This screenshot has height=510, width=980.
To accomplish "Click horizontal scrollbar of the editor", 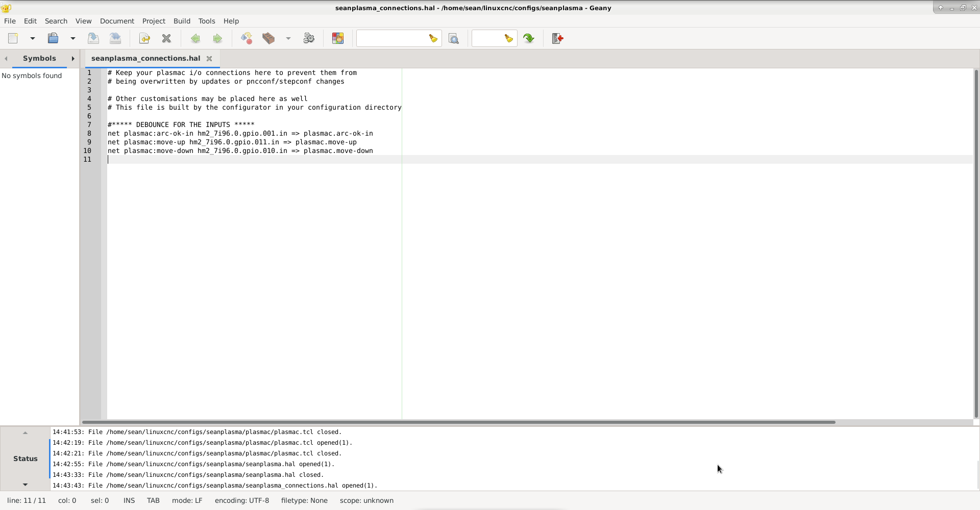I will click(x=458, y=422).
